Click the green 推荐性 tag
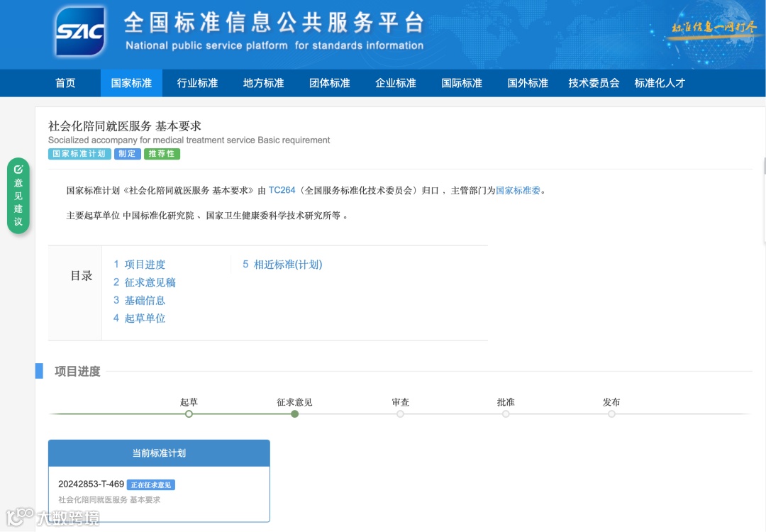766x532 pixels. click(162, 154)
